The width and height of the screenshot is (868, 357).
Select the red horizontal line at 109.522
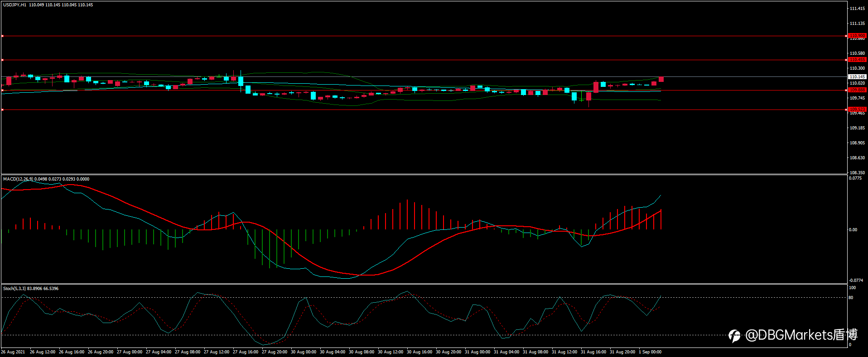pos(424,109)
